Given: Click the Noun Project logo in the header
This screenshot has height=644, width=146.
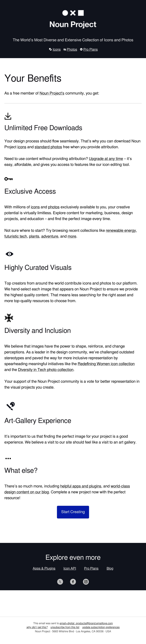Looking at the screenshot, I should (73, 19).
